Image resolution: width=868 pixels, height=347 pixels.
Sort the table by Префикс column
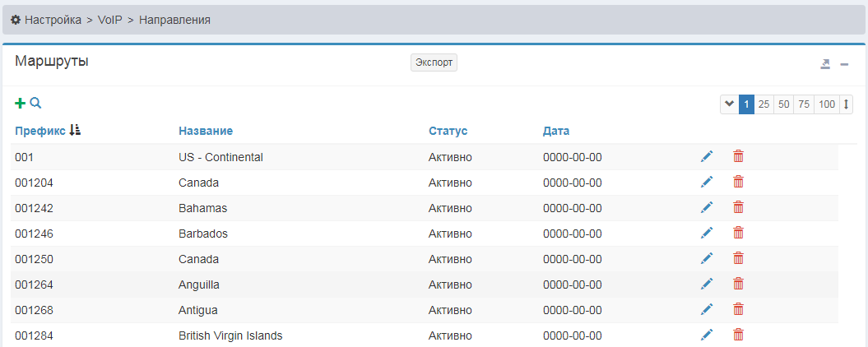40,131
